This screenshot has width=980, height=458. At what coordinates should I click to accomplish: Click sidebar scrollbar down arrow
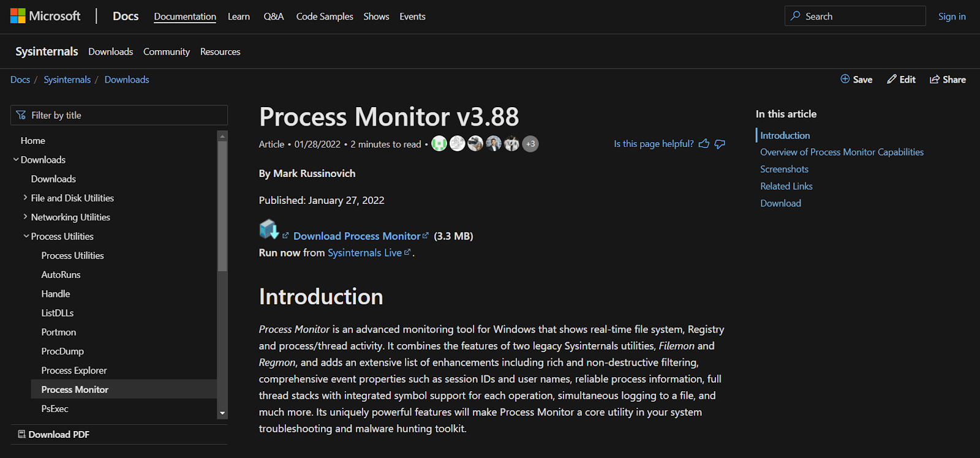tap(222, 413)
